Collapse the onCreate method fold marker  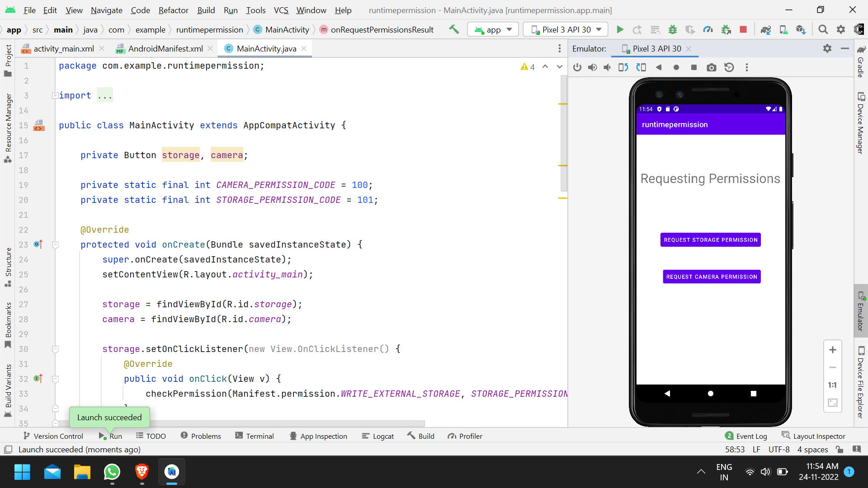[56, 245]
